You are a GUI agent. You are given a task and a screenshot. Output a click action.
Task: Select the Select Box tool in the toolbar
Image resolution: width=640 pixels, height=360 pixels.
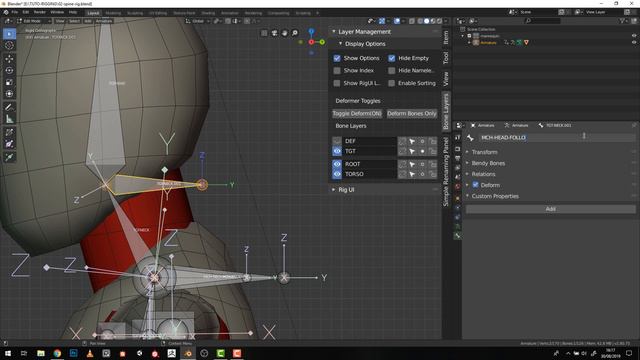click(x=9, y=33)
